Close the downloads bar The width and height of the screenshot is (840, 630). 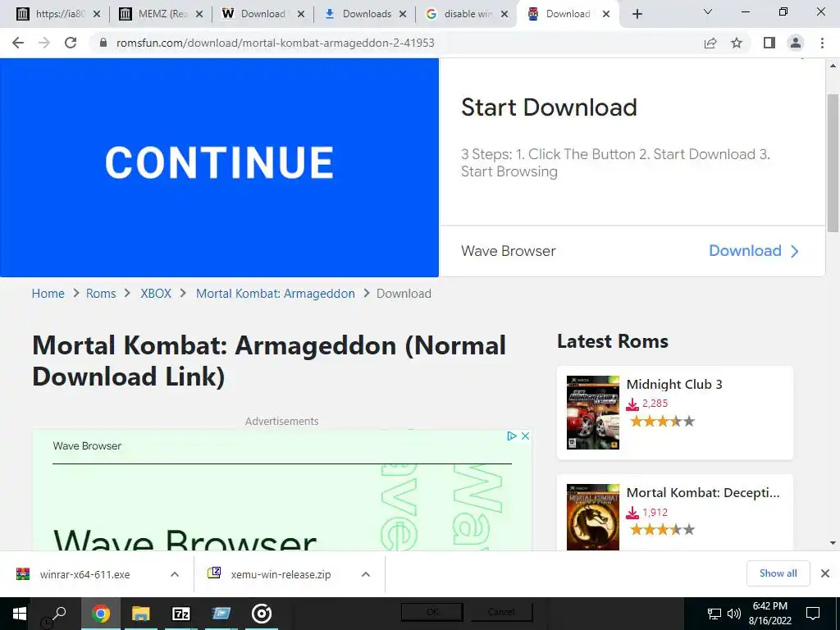825,573
